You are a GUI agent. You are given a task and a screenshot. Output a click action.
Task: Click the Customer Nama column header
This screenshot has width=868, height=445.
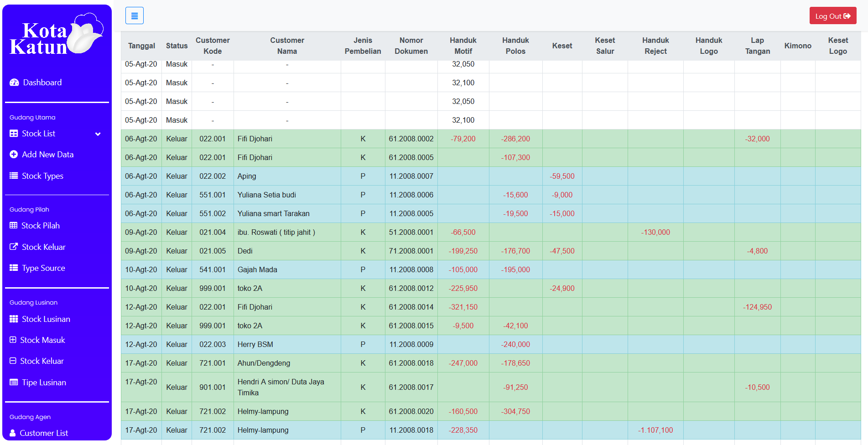pyautogui.click(x=287, y=46)
